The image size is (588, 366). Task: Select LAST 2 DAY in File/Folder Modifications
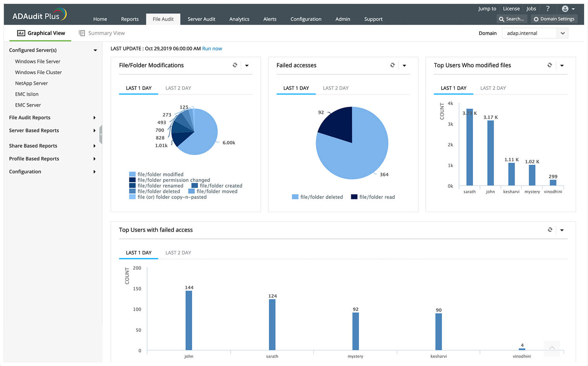[178, 88]
